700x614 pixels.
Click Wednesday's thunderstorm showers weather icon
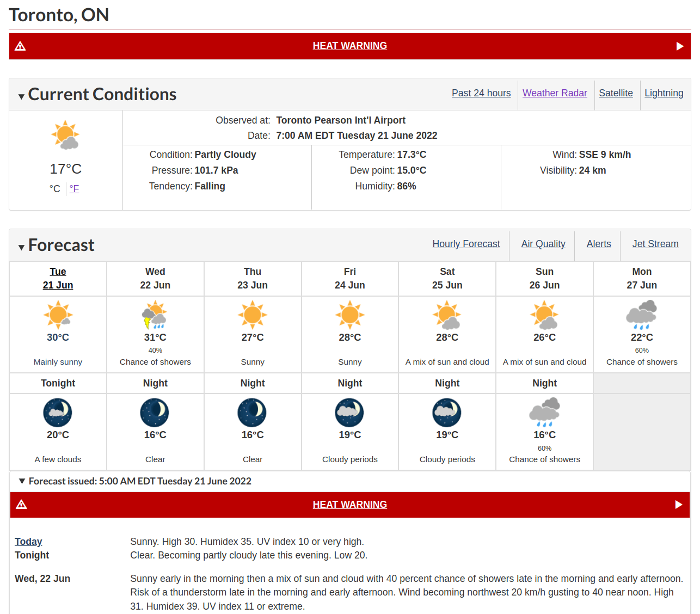coord(155,315)
